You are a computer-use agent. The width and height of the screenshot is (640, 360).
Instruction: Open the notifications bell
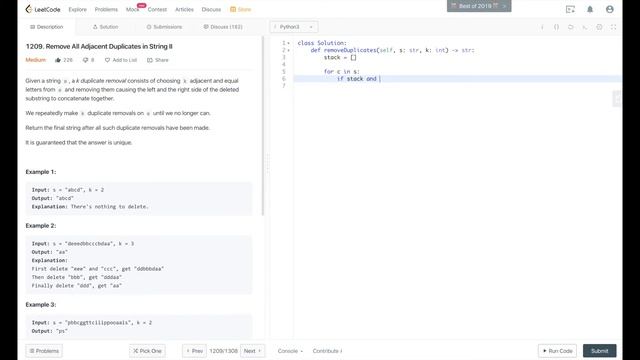tap(590, 9)
